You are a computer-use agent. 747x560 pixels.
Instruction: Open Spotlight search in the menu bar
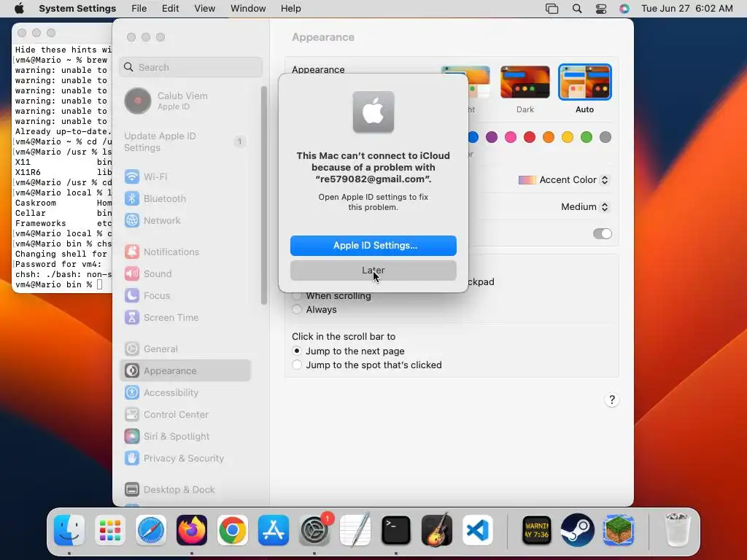[x=577, y=9]
